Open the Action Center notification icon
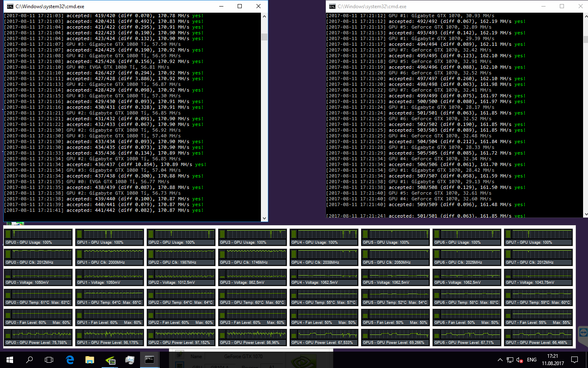The image size is (588, 368). coord(575,360)
